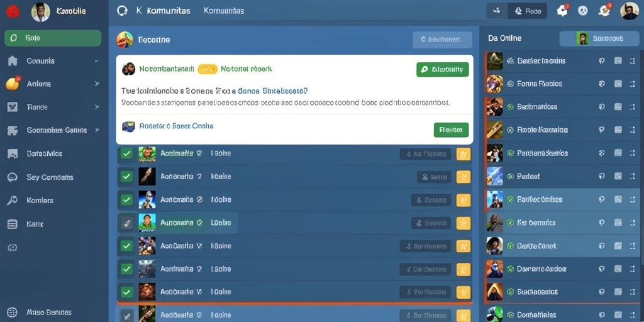
Task: Switch to the bold Komunitas tab next to the K
Action: click(x=169, y=11)
